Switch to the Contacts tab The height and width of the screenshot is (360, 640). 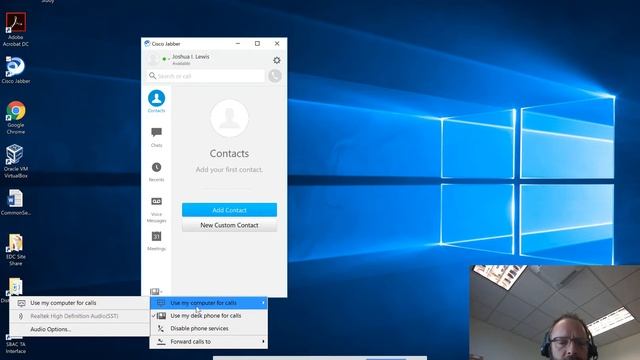pyautogui.click(x=156, y=102)
